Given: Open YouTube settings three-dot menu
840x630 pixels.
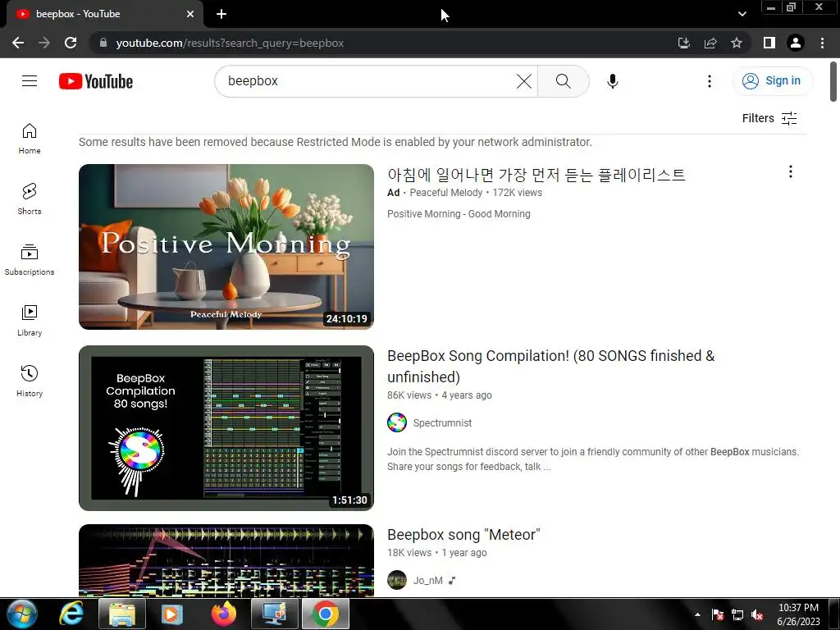Looking at the screenshot, I should (x=710, y=81).
